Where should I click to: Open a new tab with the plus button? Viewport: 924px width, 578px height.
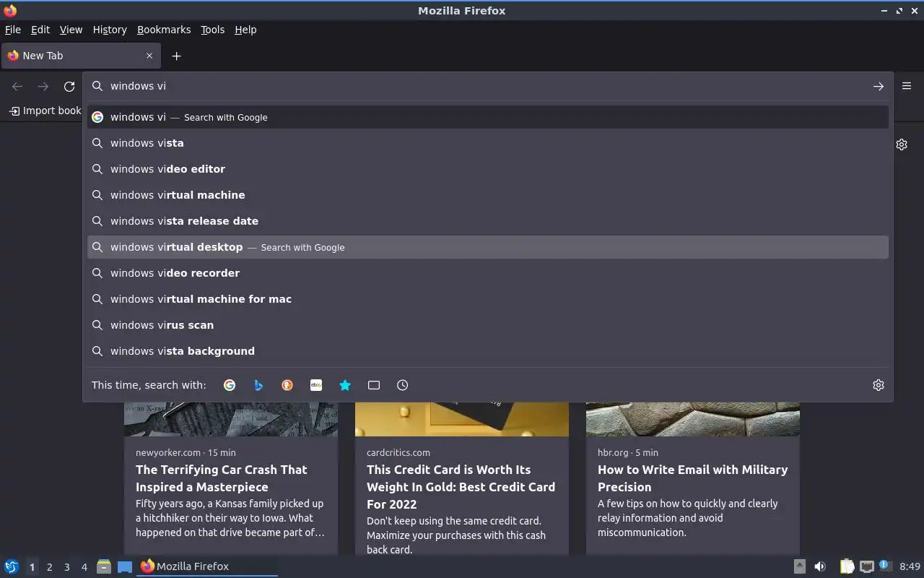coord(176,56)
